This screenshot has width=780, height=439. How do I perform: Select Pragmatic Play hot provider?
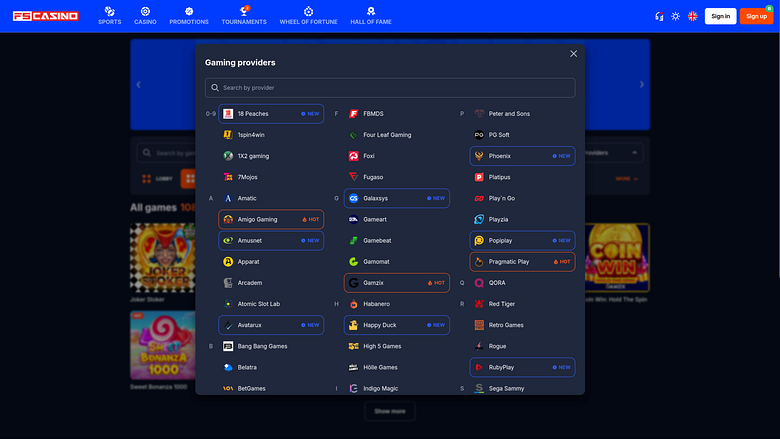[522, 262]
